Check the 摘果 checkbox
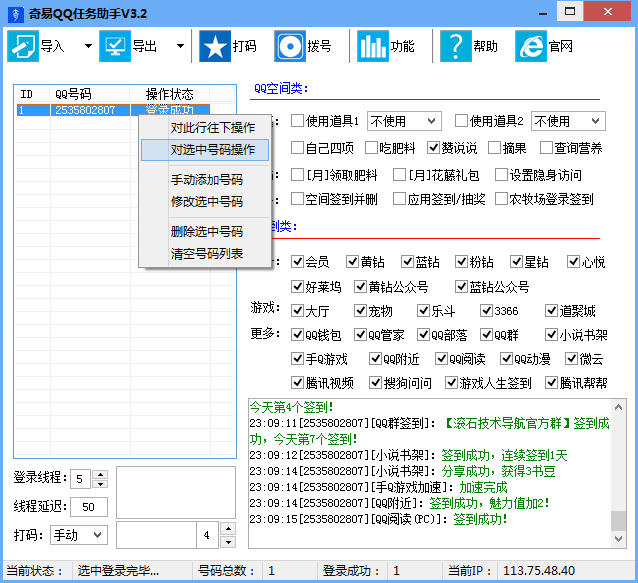638x583 pixels. [x=494, y=148]
